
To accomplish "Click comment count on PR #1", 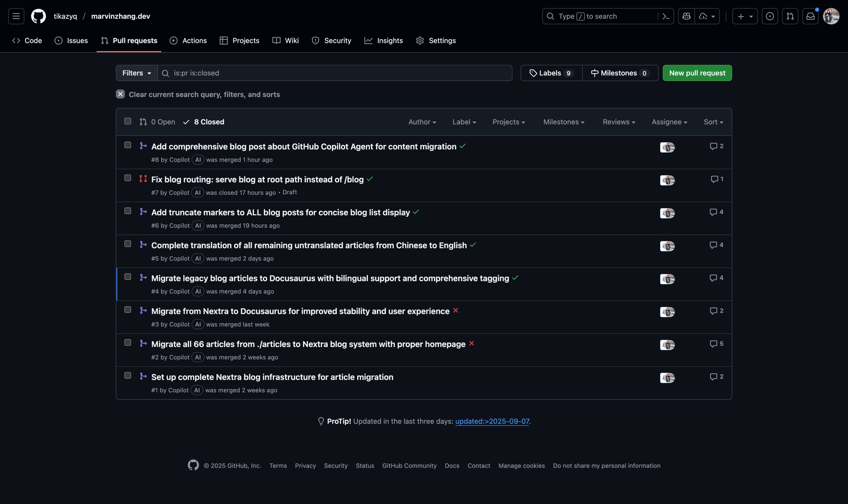I will [716, 377].
